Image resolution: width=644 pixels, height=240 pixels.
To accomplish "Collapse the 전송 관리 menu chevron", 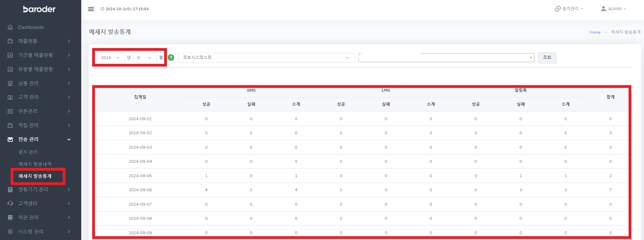I will 69,139.
